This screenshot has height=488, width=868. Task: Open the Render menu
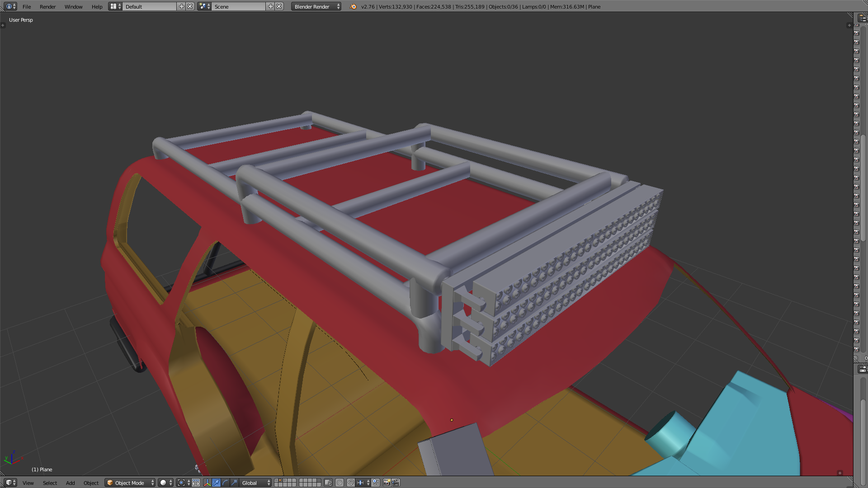47,6
